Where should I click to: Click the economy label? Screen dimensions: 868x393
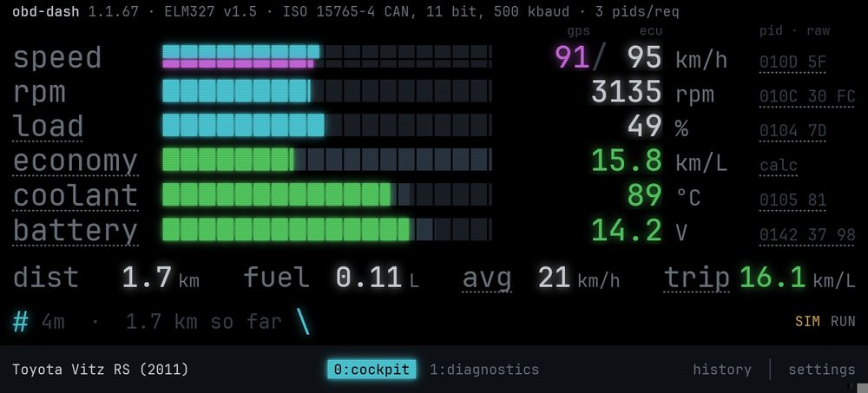click(x=76, y=161)
